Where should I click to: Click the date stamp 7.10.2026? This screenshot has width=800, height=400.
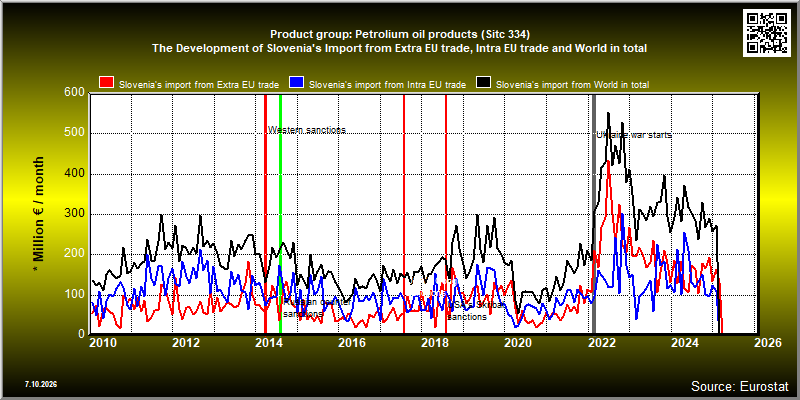tap(41, 384)
